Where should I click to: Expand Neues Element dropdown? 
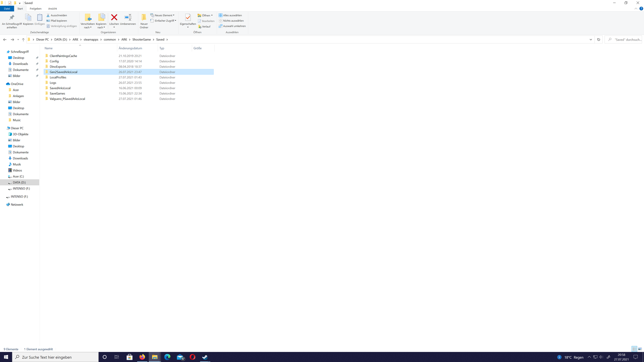click(x=162, y=15)
